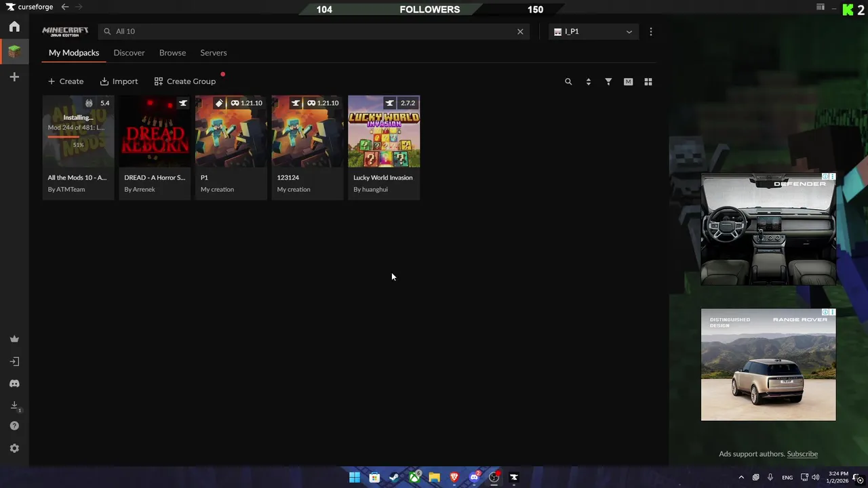Click the '123124' modpack title
868x488 pixels.
click(288, 178)
